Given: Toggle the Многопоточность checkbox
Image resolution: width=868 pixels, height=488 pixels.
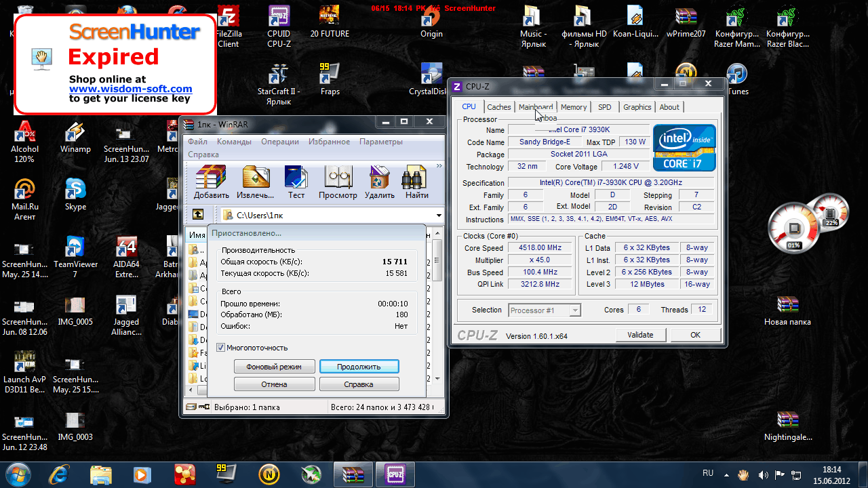Looking at the screenshot, I should point(220,348).
